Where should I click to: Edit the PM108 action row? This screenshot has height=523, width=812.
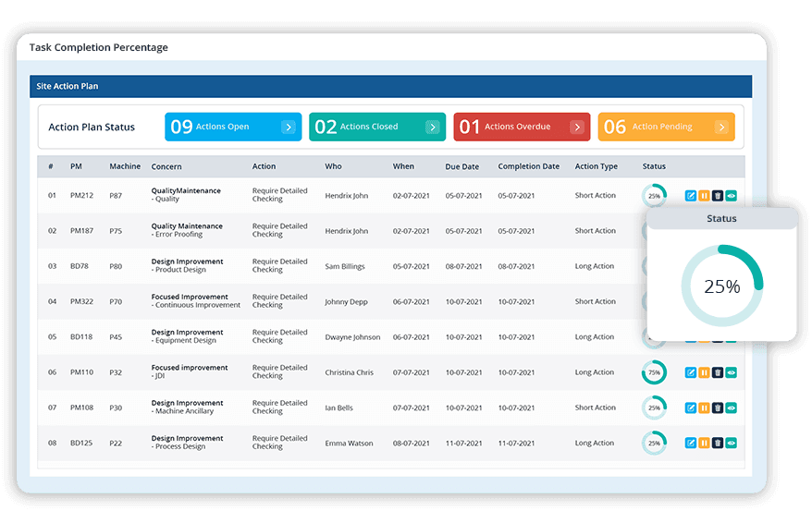[x=690, y=407]
